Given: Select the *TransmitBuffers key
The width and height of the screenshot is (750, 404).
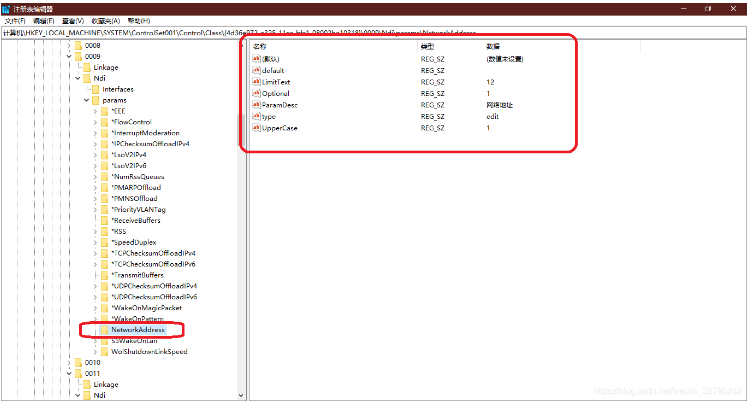Looking at the screenshot, I should pyautogui.click(x=137, y=275).
